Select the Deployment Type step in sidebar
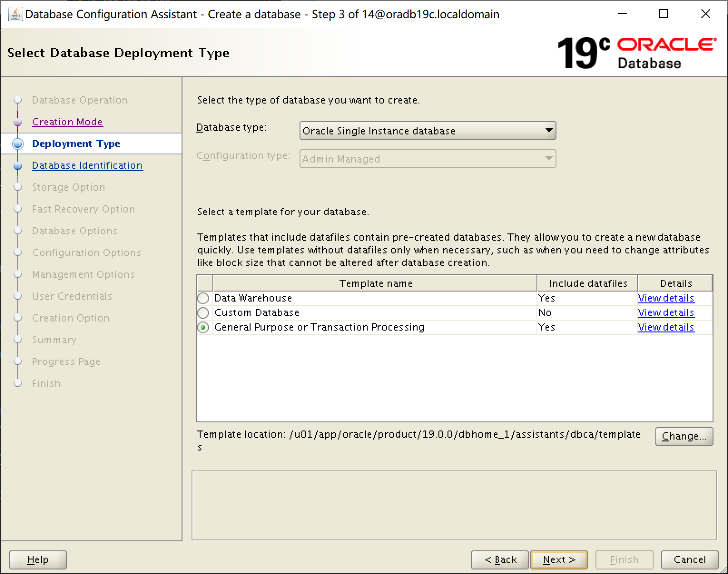This screenshot has height=574, width=728. coord(76,143)
